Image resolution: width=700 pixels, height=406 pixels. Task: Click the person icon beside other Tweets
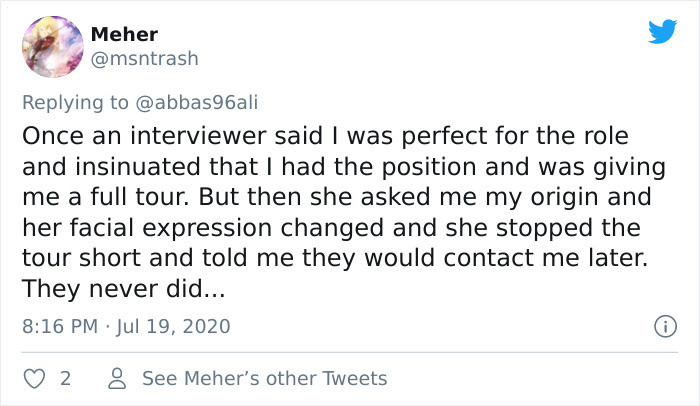tap(117, 379)
